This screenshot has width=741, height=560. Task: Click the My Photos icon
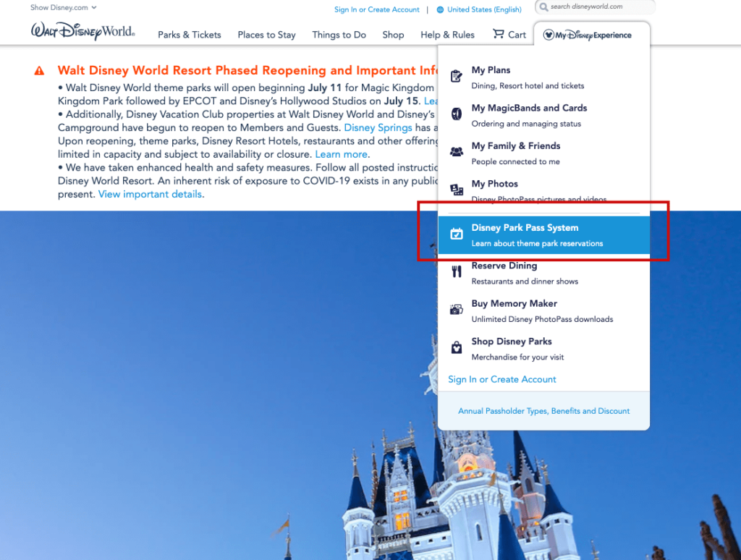click(x=456, y=190)
